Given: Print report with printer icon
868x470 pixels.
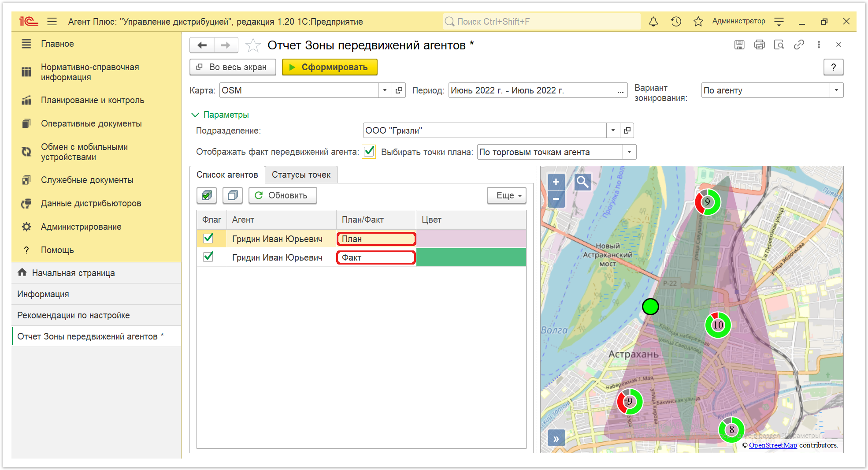Looking at the screenshot, I should 760,45.
